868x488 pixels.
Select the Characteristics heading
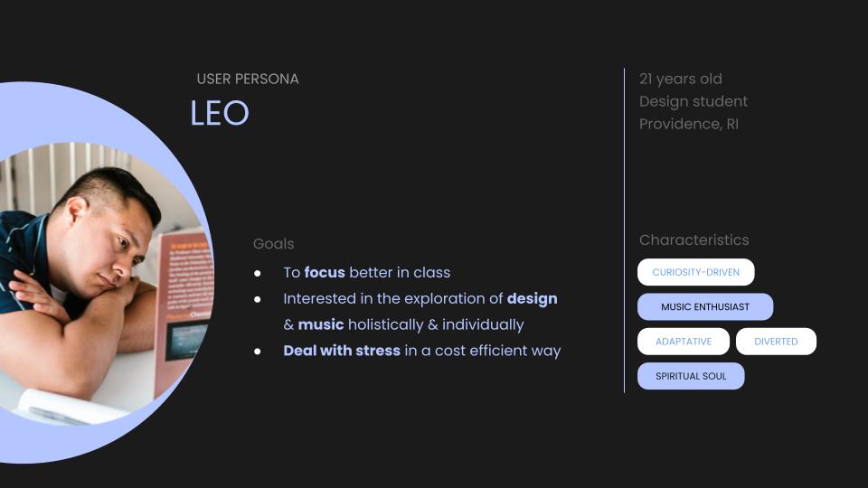click(x=693, y=239)
